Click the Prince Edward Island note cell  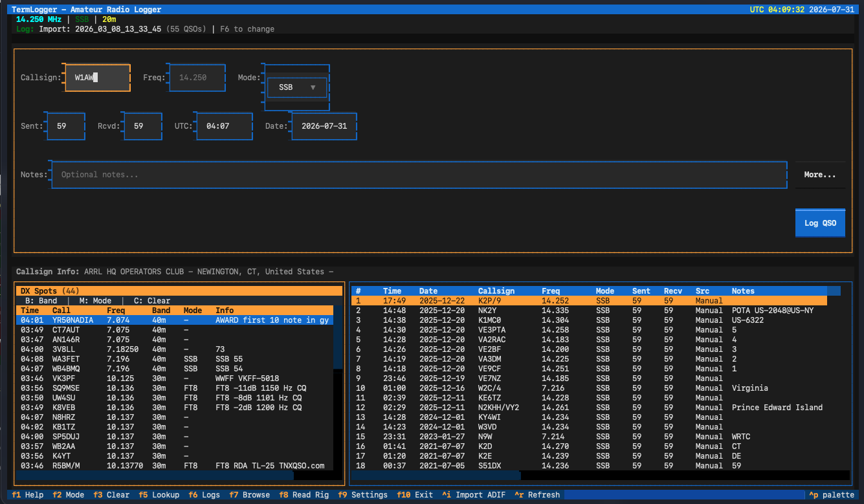(777, 408)
